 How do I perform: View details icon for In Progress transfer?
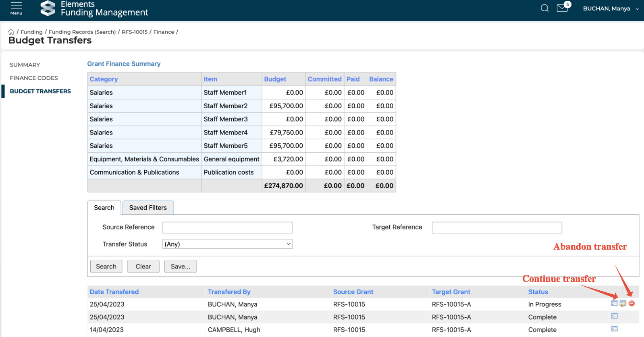click(614, 304)
